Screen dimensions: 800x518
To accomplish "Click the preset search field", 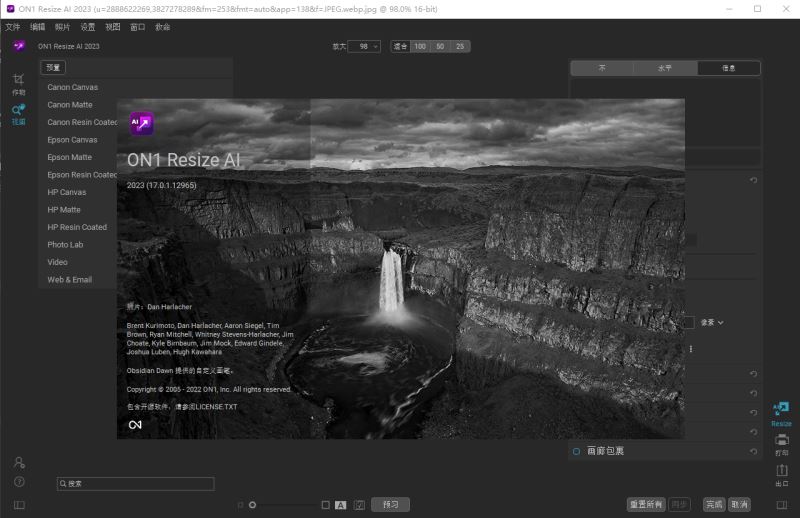I will pyautogui.click(x=136, y=484).
